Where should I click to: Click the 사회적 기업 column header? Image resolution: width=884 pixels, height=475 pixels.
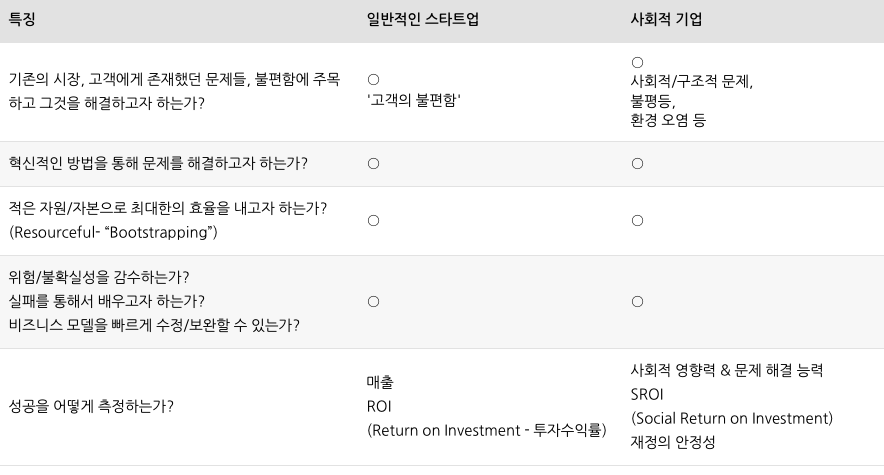point(666,20)
